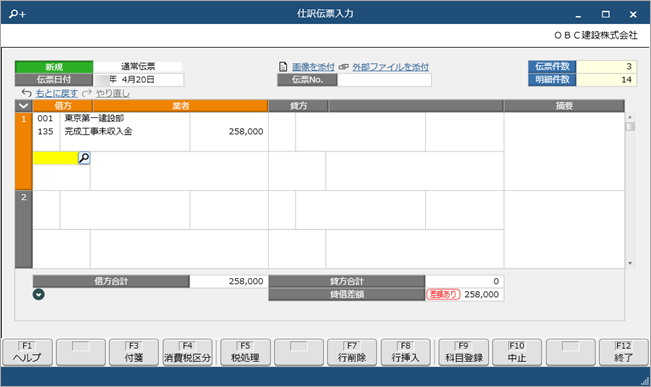Click the F8 行挿入 button
651x387 pixels.
(x=405, y=352)
